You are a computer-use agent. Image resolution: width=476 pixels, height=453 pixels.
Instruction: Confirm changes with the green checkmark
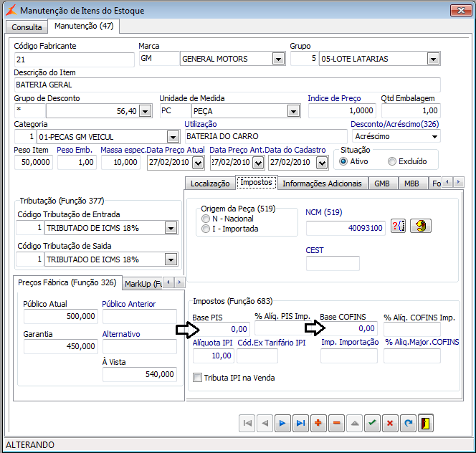tap(372, 423)
